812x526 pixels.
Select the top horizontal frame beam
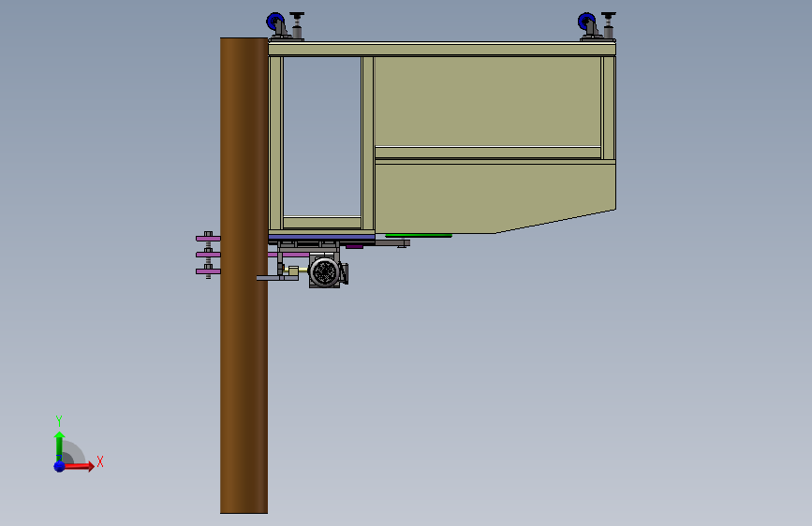(442, 50)
